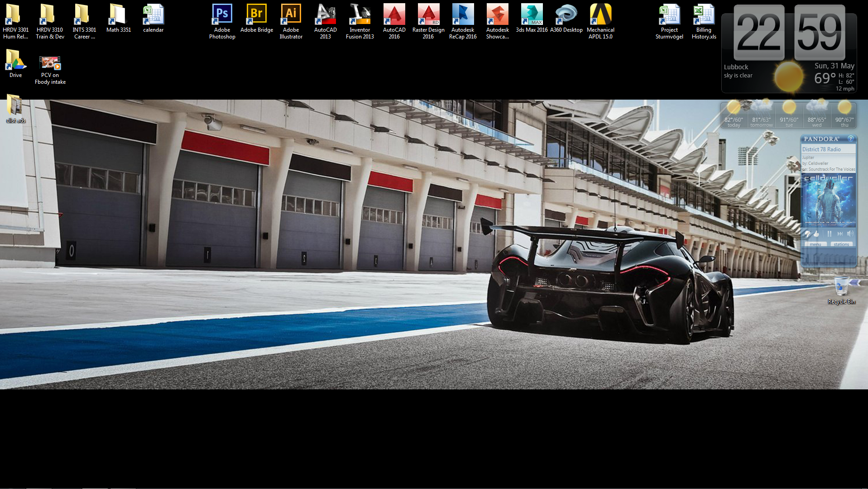Select INTS 3301 Career folder

tap(84, 21)
